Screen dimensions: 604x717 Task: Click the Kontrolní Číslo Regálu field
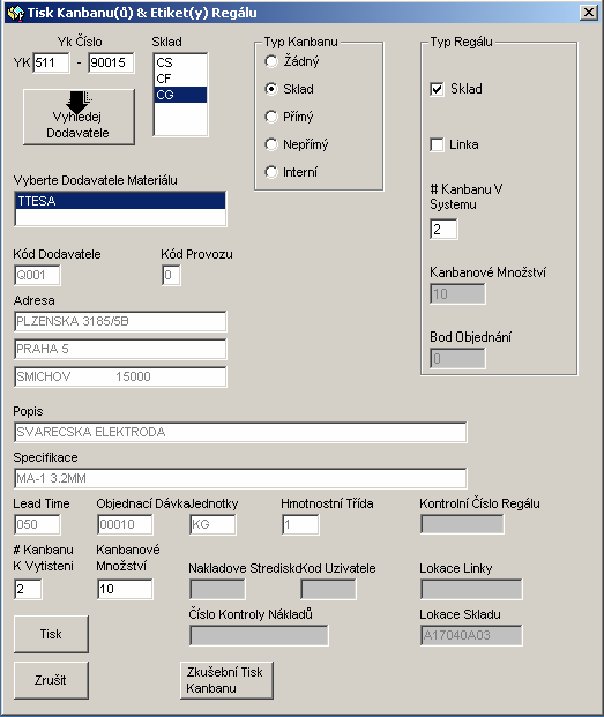coord(462,524)
